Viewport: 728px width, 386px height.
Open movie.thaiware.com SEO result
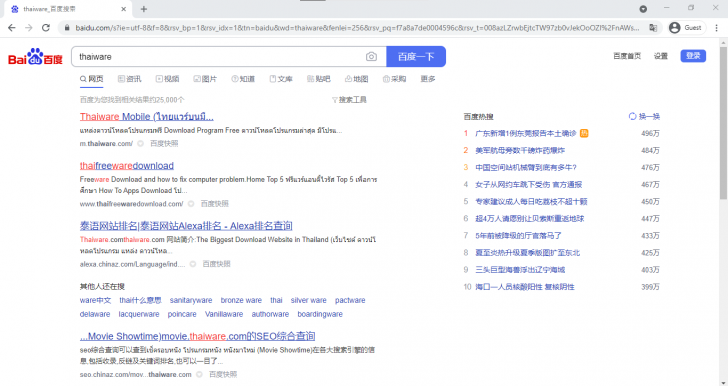click(x=197, y=336)
